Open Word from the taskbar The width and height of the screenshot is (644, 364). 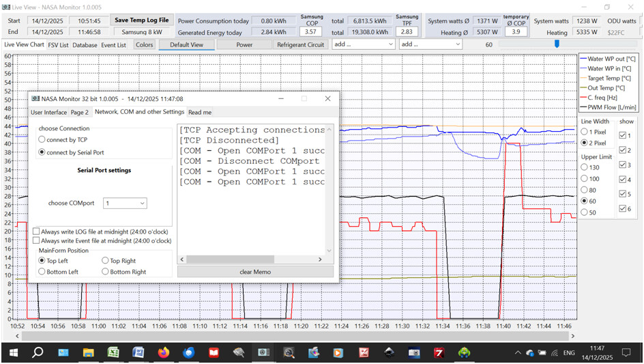[138, 352]
